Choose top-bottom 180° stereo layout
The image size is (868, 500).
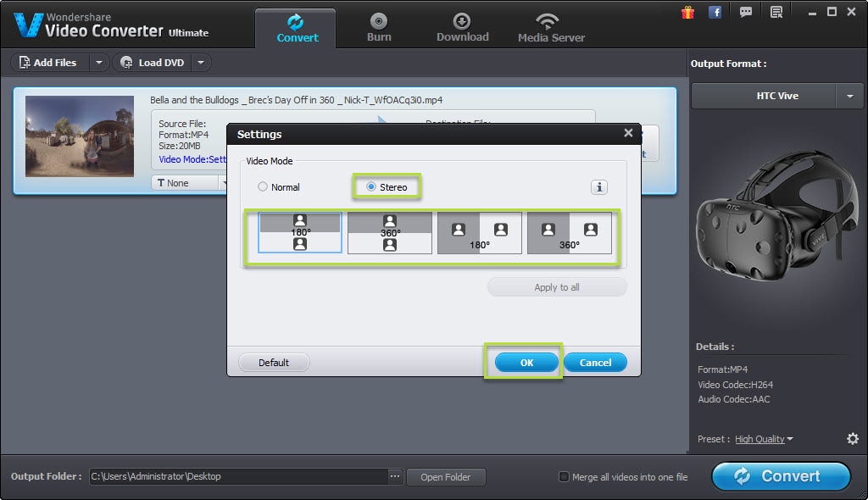coord(300,232)
